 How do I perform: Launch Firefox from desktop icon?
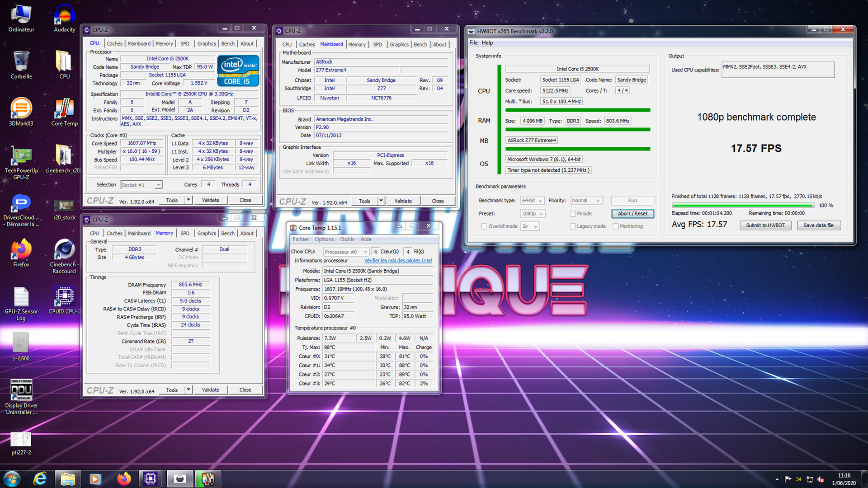click(x=21, y=253)
